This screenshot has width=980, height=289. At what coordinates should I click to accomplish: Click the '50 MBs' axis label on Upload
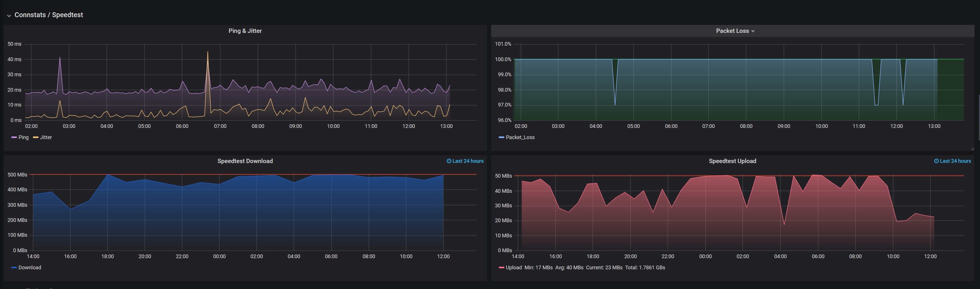point(503,176)
